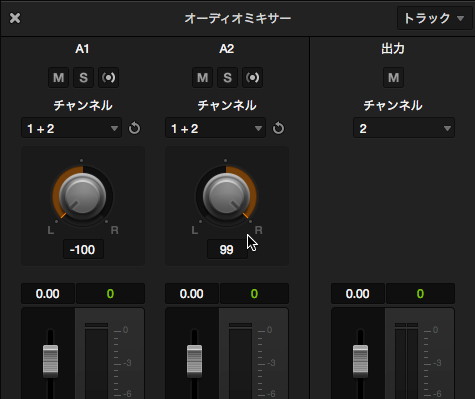Toggle the A2 record arm icon
The width and height of the screenshot is (475, 399).
tap(252, 78)
